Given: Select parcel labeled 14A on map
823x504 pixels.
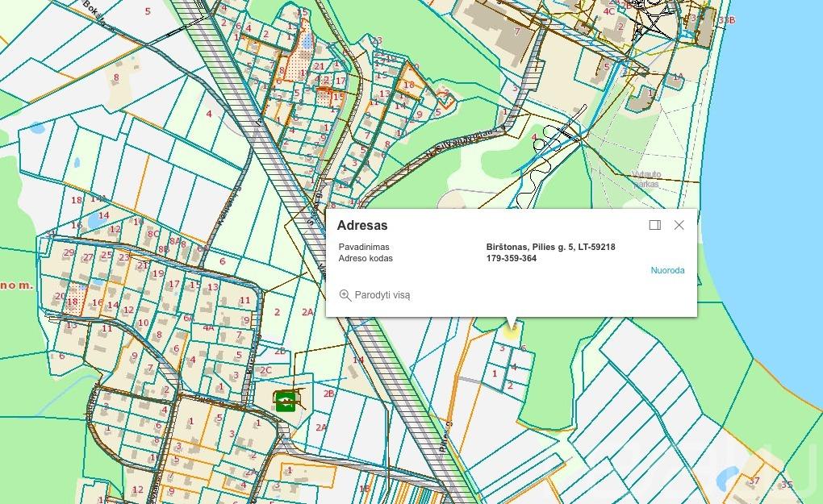Looking at the screenshot, I should pyautogui.click(x=98, y=198).
